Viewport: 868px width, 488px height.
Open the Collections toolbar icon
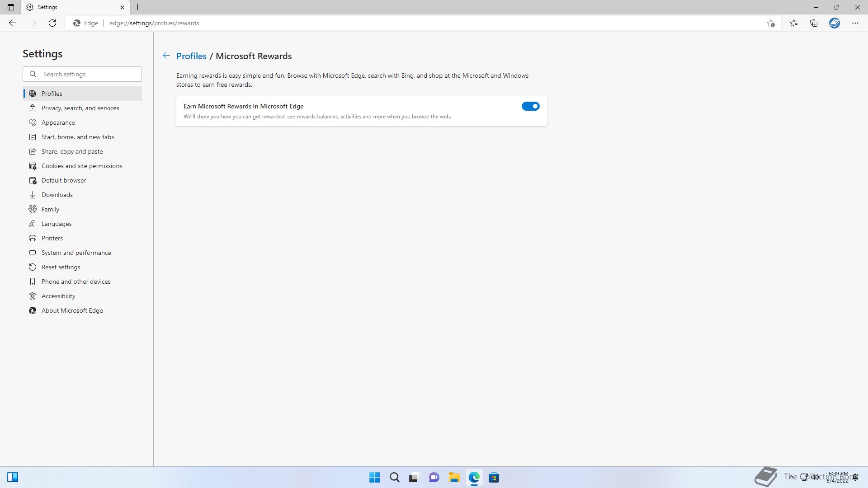click(814, 23)
